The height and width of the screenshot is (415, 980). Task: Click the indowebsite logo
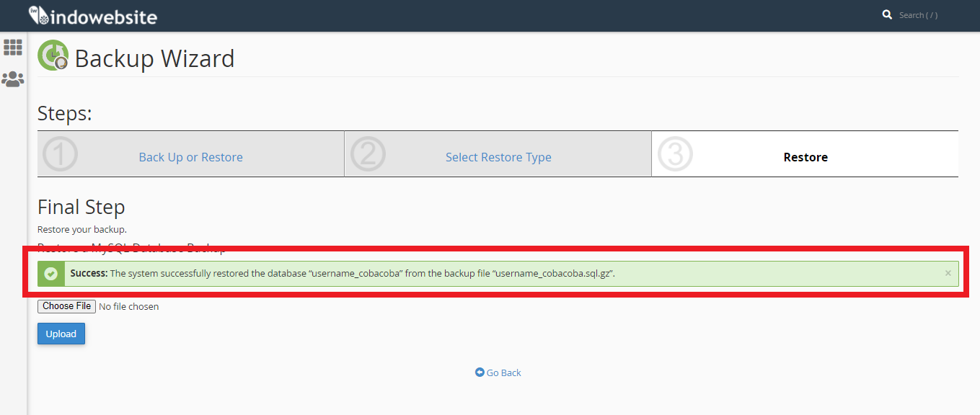click(92, 15)
